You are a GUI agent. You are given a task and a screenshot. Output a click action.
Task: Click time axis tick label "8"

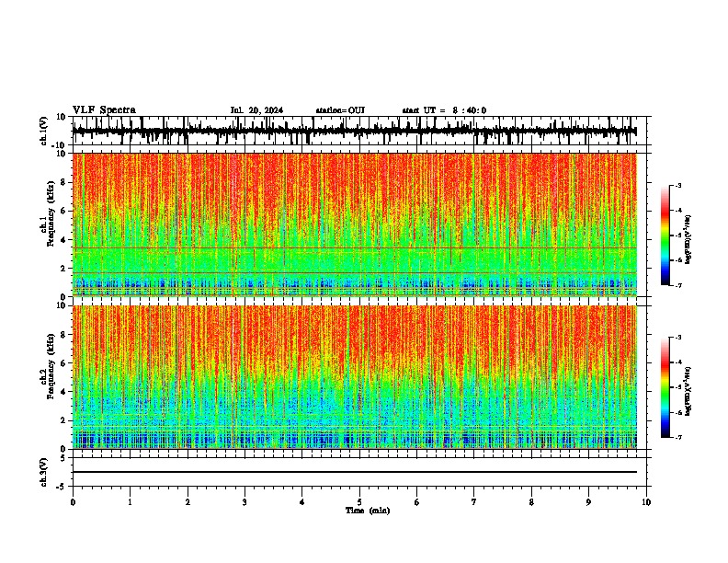[x=531, y=502]
